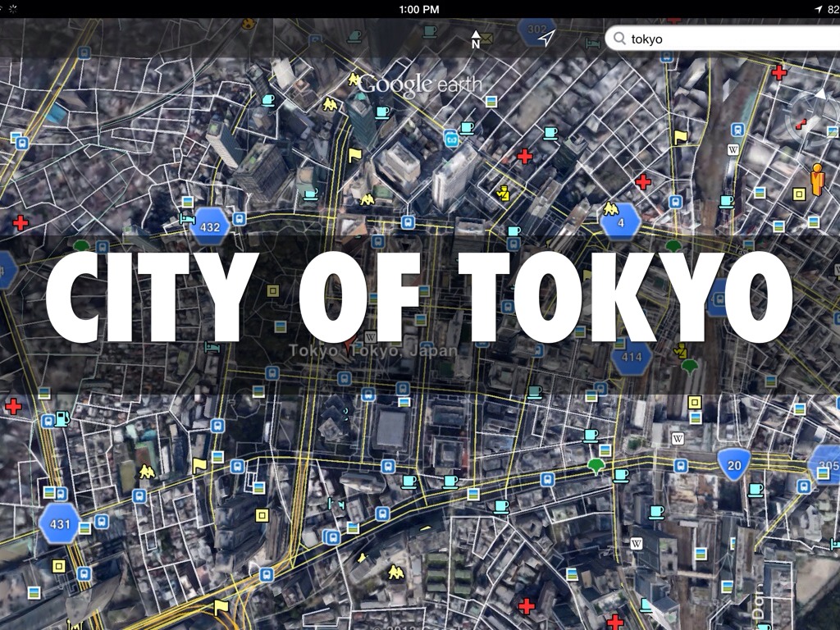This screenshot has width=840, height=630.
Task: Tap the North "N" orientation indicator
Action: point(476,39)
